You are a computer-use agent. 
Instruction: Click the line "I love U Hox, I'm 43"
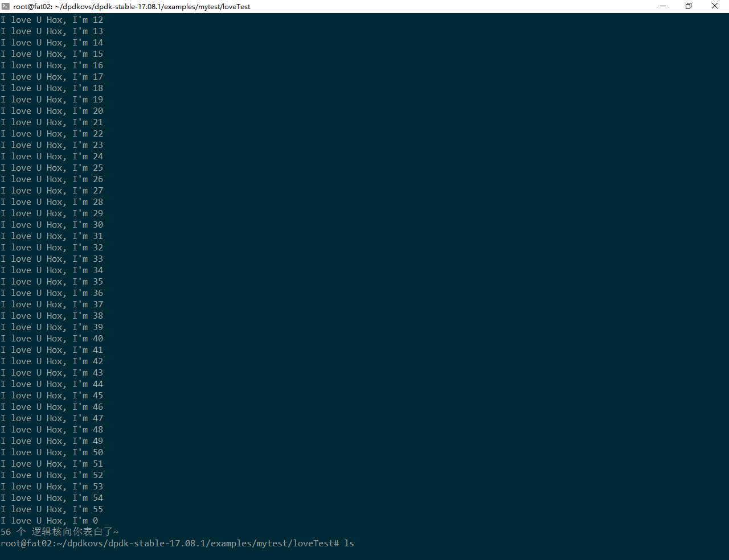click(52, 373)
